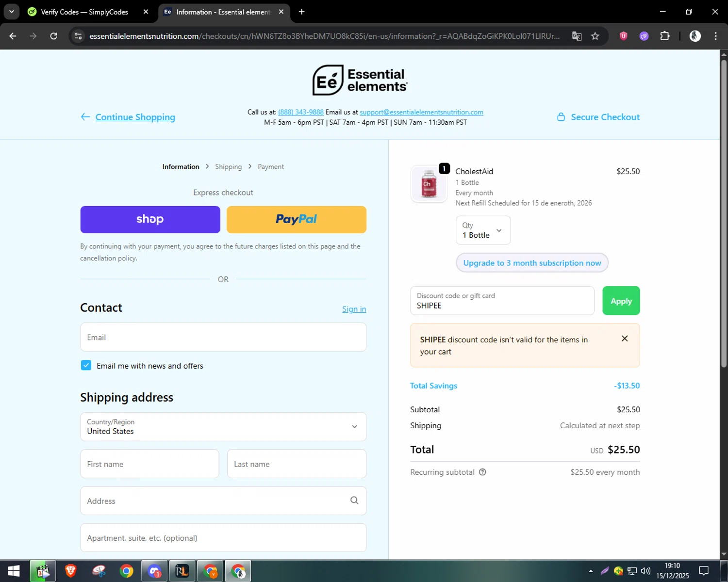Viewport: 728px width, 582px height.
Task: Focus the Email input field
Action: [223, 337]
